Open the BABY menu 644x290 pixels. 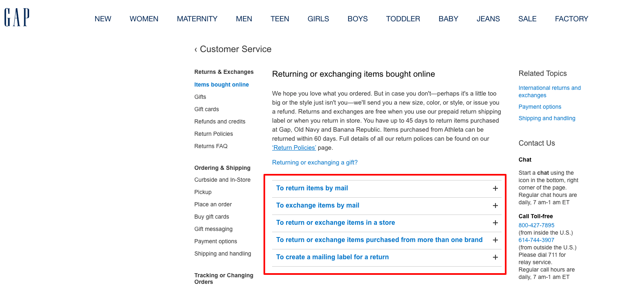coord(448,19)
